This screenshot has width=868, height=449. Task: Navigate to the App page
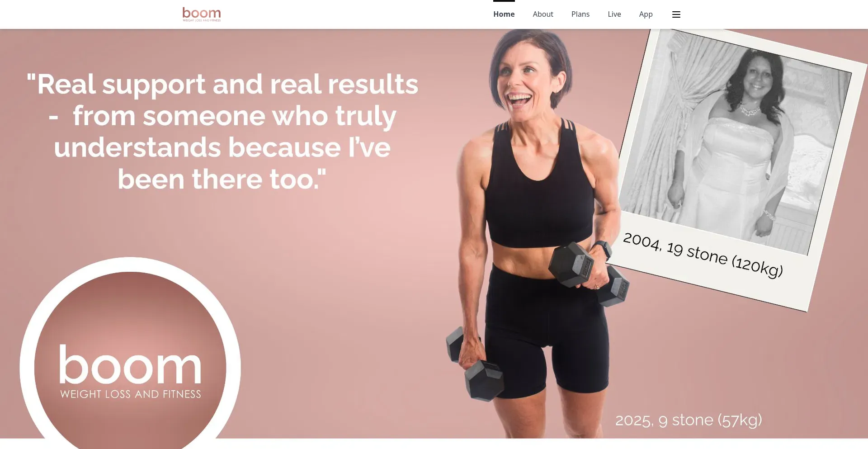coord(646,14)
